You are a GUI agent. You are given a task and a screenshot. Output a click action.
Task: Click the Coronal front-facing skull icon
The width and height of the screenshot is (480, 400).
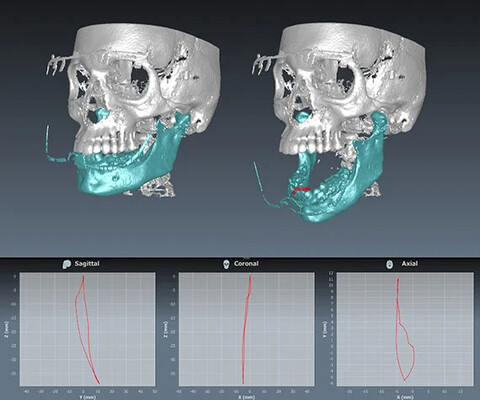[x=226, y=264]
